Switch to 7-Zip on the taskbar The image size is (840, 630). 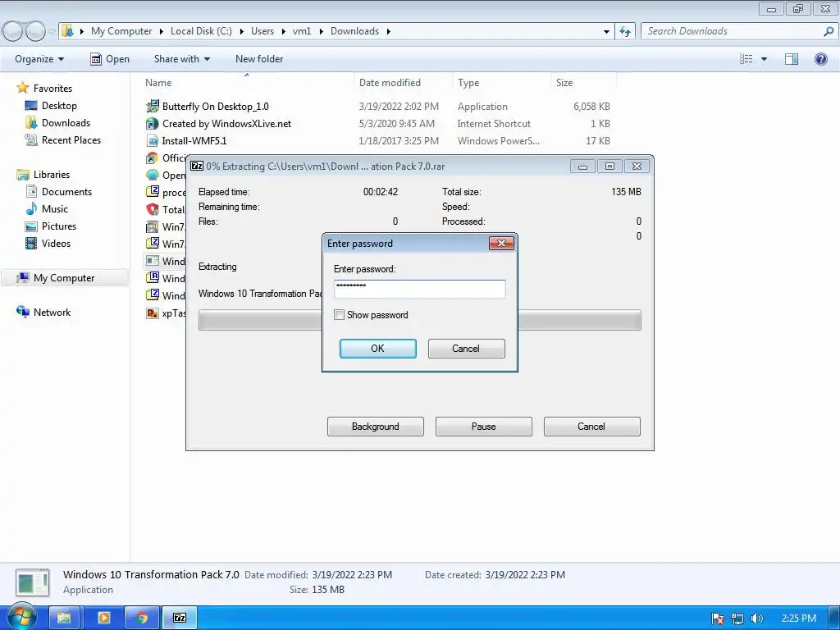pos(180,619)
